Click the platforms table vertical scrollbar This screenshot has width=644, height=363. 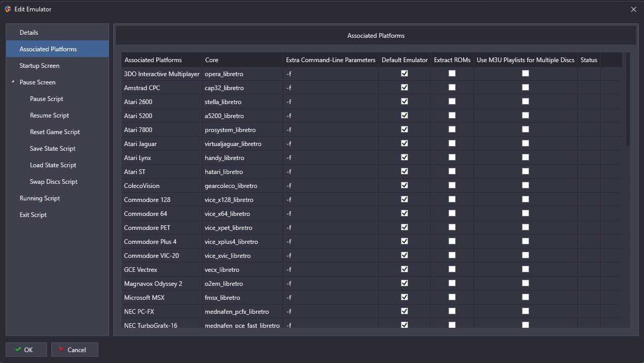coord(628,98)
